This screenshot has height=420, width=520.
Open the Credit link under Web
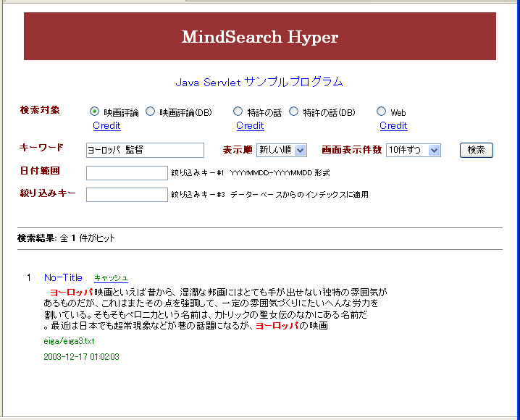tap(394, 125)
